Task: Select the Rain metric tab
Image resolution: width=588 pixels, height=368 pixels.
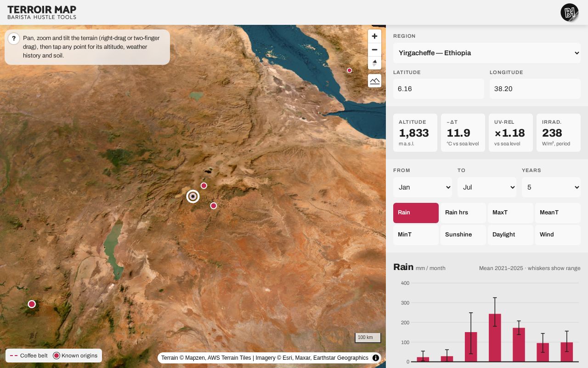Action: pos(416,213)
